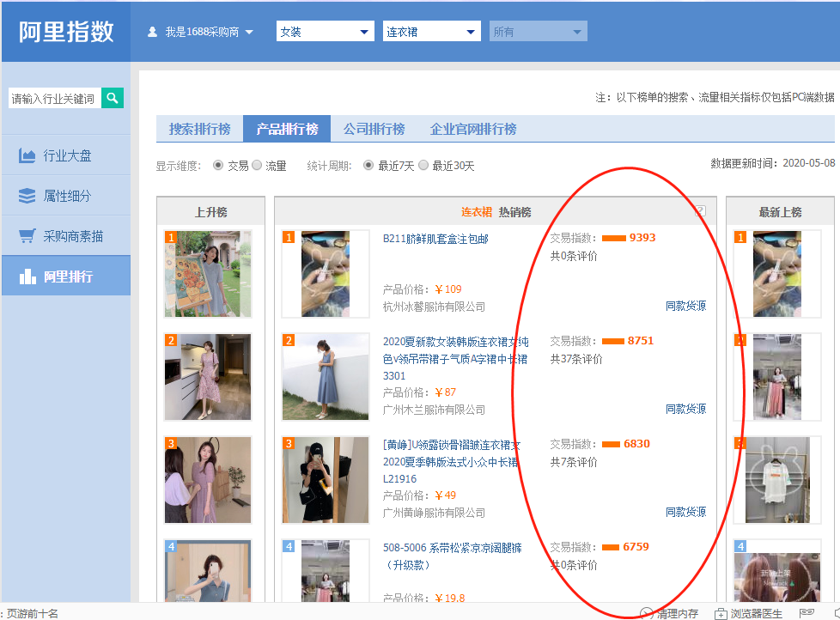Open 最新上榜 rank 4 thumbnail
This screenshot has height=620, width=840.
[x=777, y=571]
